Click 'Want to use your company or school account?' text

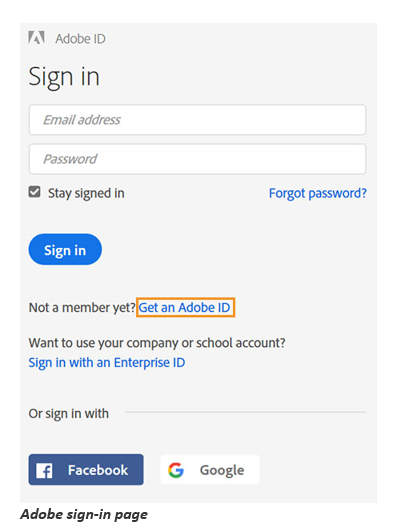[157, 343]
